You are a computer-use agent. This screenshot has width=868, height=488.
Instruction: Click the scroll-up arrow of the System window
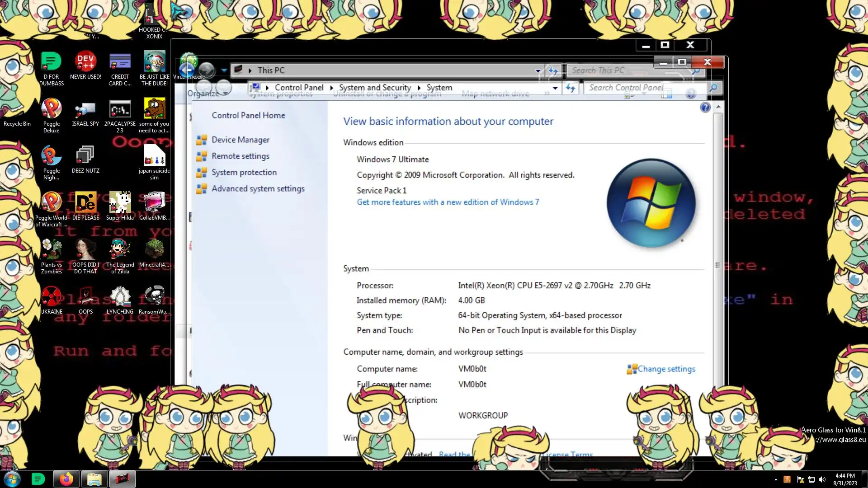(x=718, y=108)
